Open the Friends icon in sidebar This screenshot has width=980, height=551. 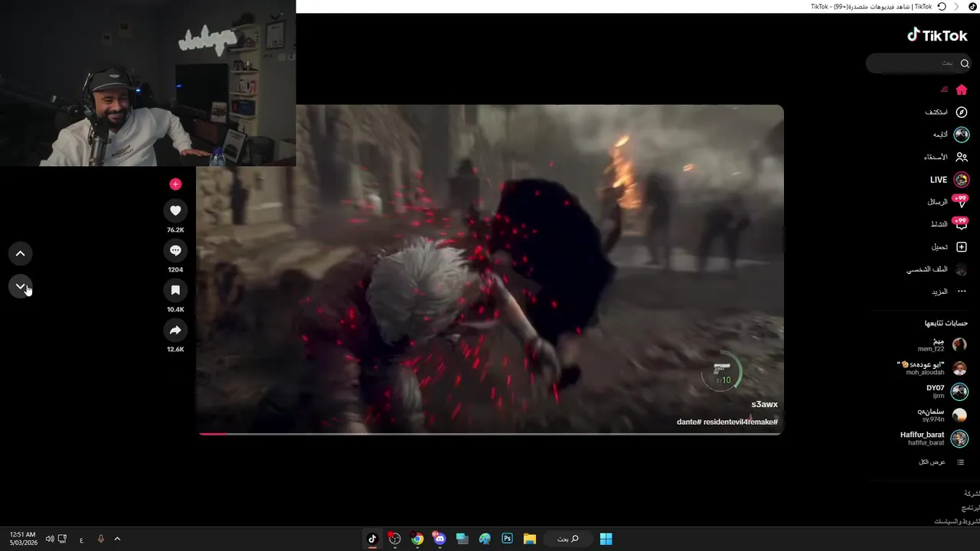[x=962, y=157]
